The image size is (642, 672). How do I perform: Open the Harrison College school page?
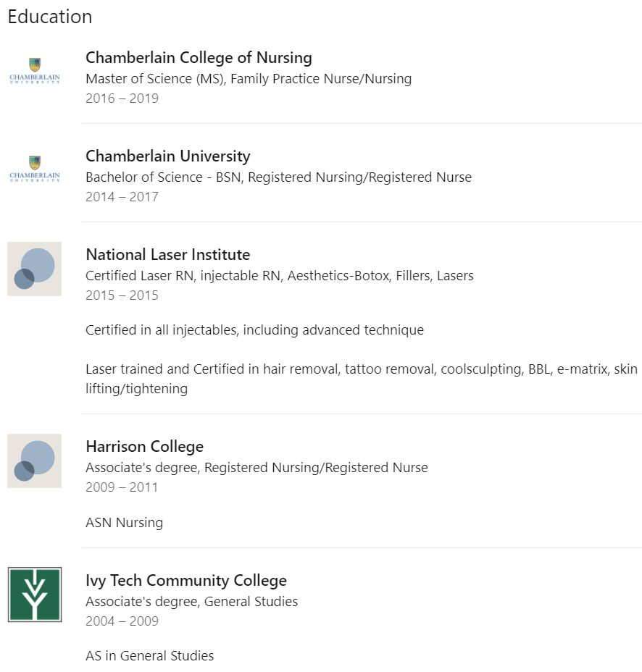[x=144, y=447]
